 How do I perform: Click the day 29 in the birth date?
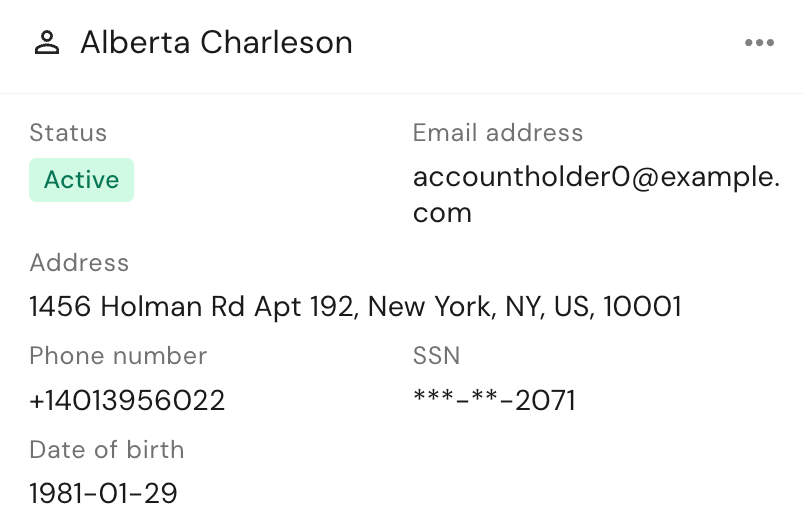[160, 494]
